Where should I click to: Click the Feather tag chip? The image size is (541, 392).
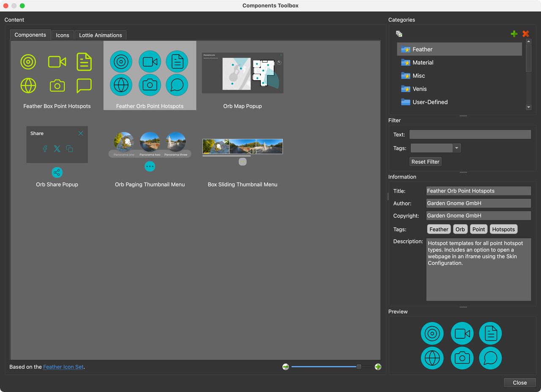(x=439, y=229)
